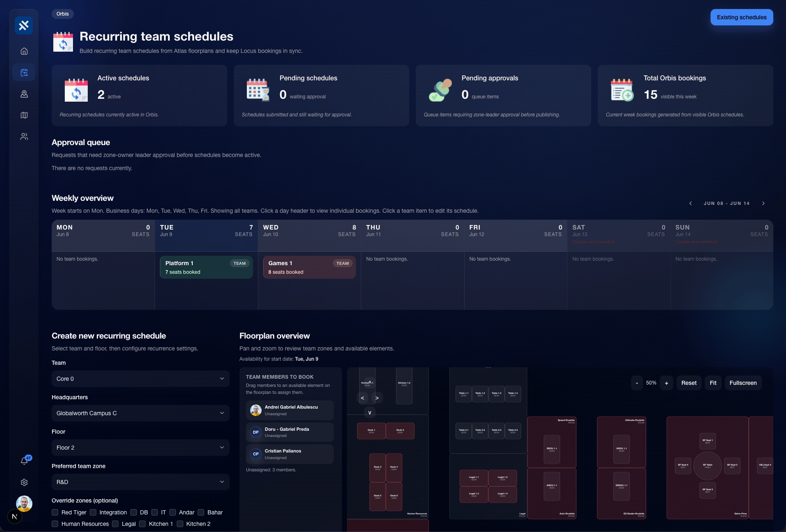786x532 pixels.
Task: Expand the Team dropdown showing Core 0
Action: [x=141, y=379]
